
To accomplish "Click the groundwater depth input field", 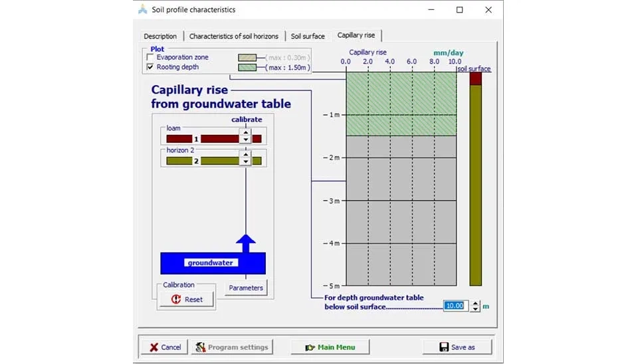I will (456, 306).
